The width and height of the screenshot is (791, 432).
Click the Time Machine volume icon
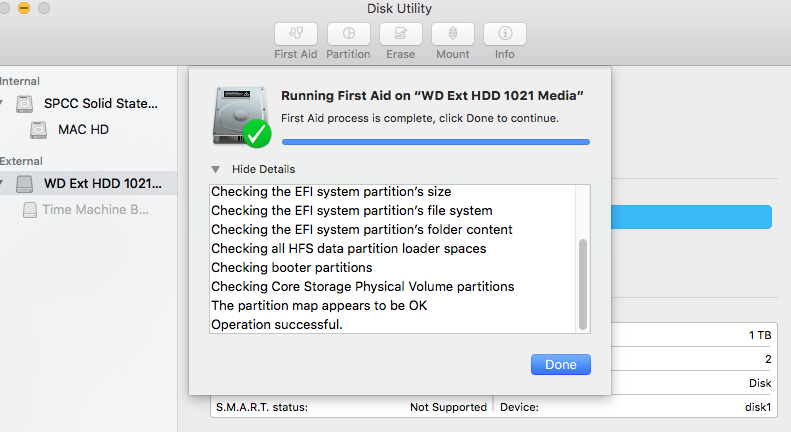click(x=30, y=210)
